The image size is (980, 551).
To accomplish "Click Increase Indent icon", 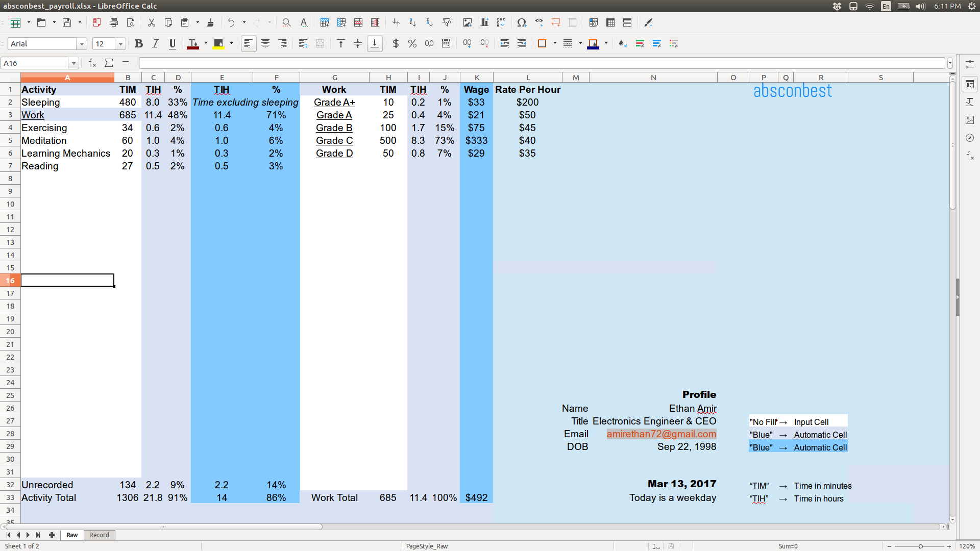I will (x=505, y=44).
